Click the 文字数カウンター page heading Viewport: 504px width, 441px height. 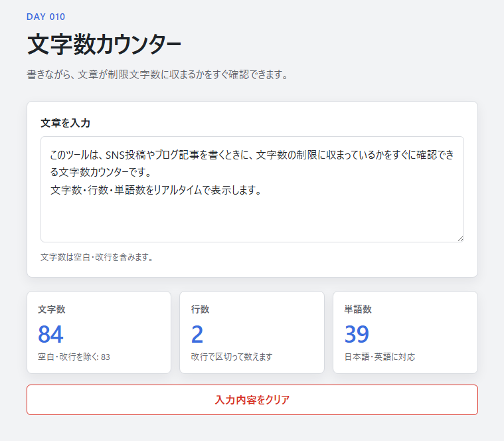[104, 44]
